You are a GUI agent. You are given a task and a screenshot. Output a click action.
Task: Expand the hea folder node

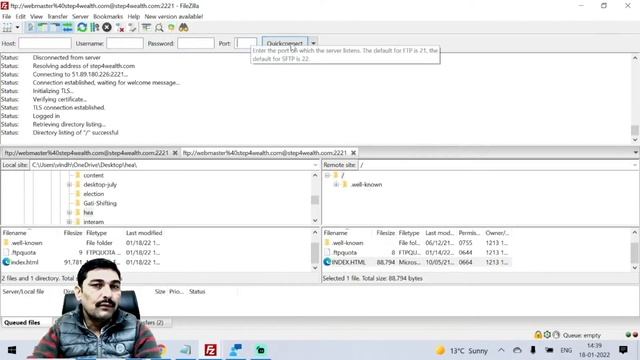click(x=69, y=212)
